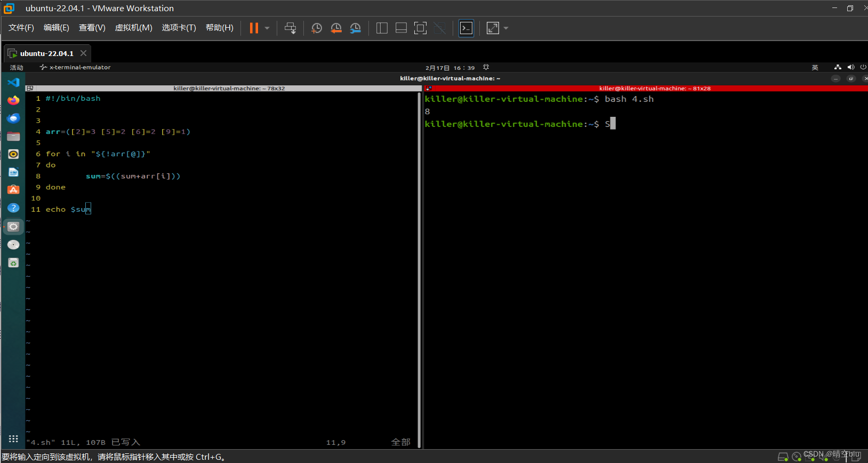This screenshot has width=868, height=463.
Task: Open the x-terminal-emulator app menu
Action: [75, 67]
